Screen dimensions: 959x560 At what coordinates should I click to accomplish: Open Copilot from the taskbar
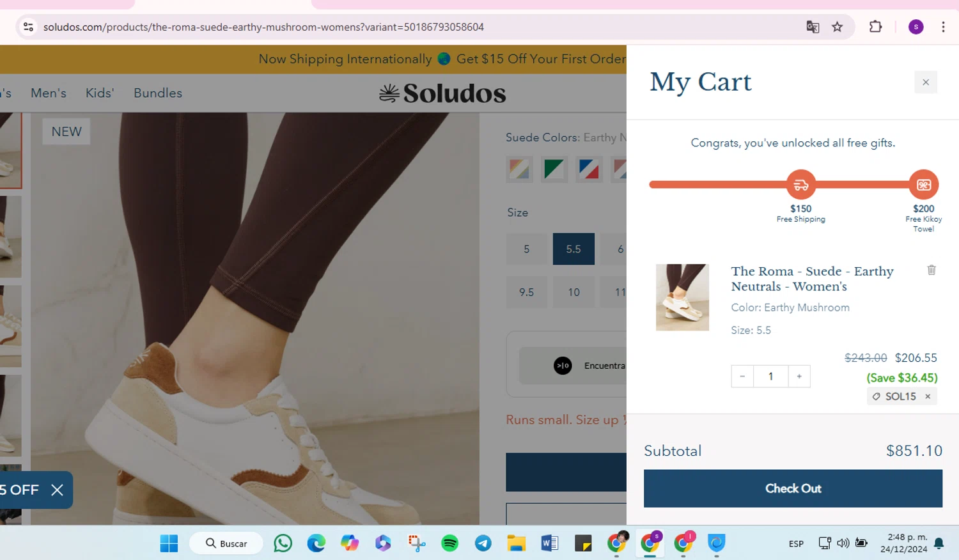[x=349, y=543]
